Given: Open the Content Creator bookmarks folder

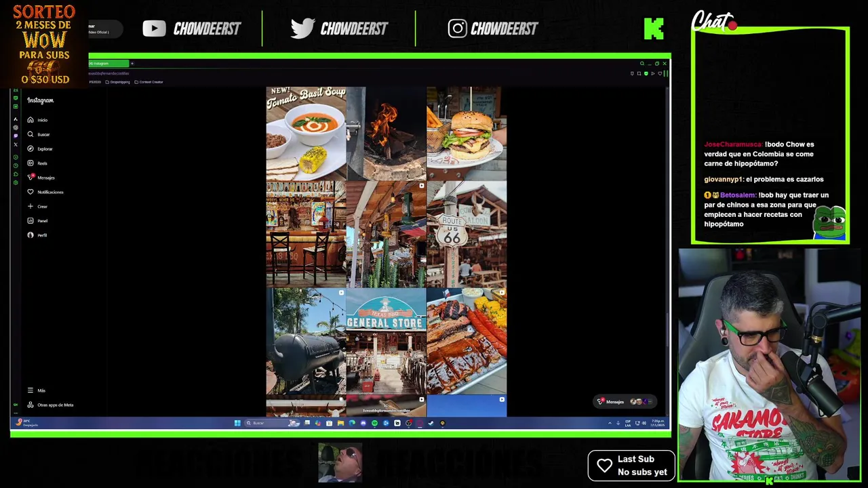Looking at the screenshot, I should tap(149, 82).
